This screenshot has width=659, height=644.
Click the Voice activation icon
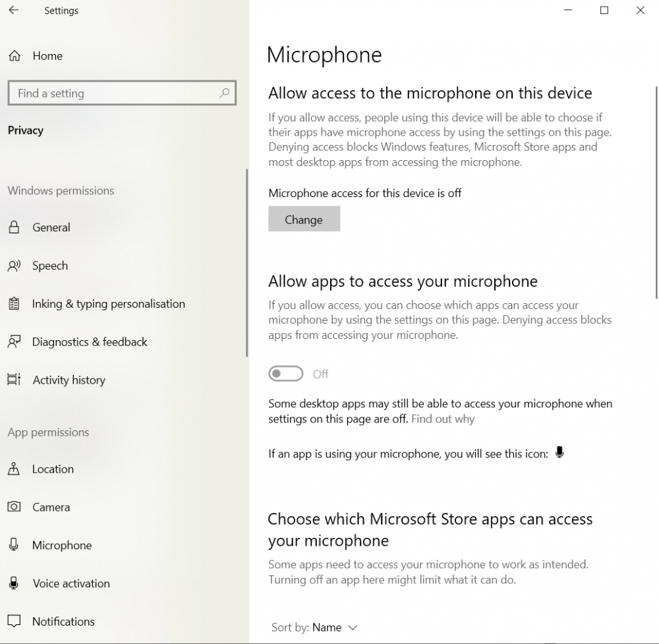click(x=14, y=583)
